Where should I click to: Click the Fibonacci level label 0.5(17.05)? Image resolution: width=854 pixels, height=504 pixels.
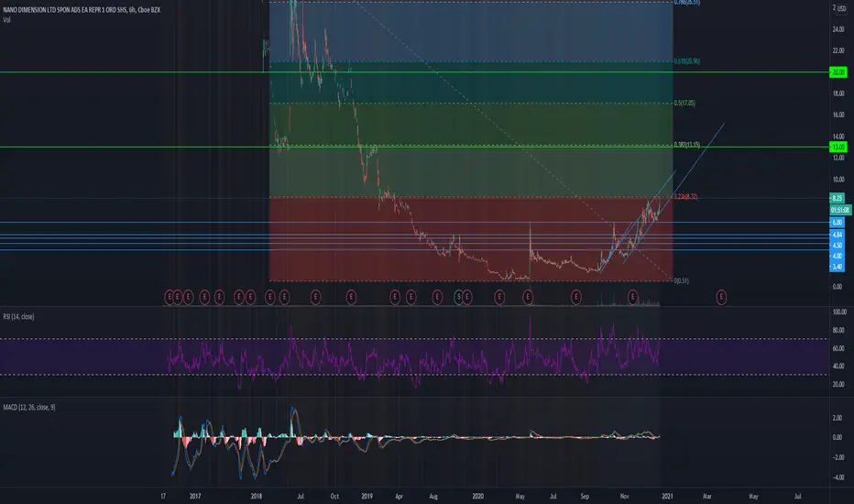[x=684, y=103]
